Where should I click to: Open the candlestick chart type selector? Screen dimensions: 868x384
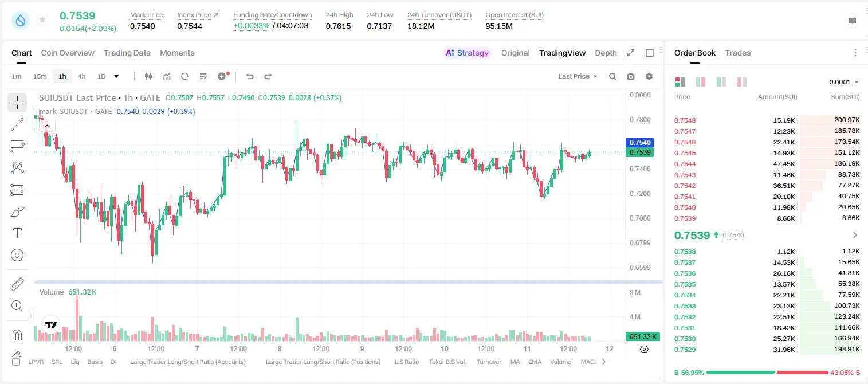pyautogui.click(x=148, y=76)
